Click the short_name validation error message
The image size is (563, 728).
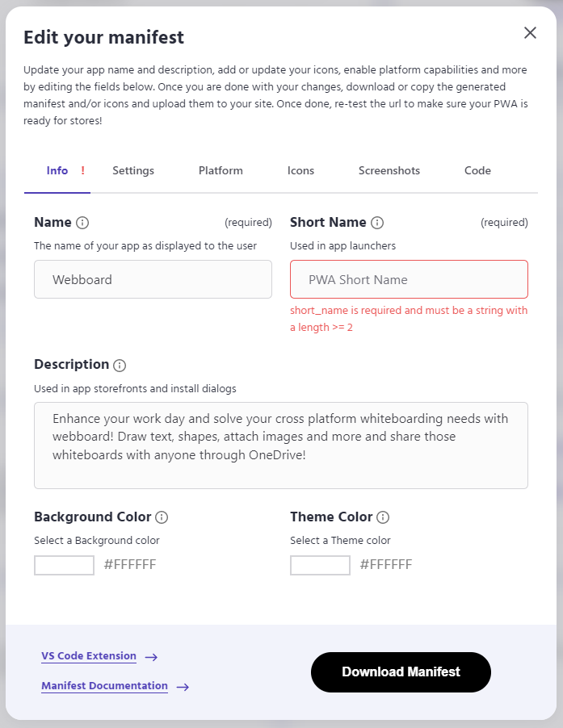coord(409,319)
